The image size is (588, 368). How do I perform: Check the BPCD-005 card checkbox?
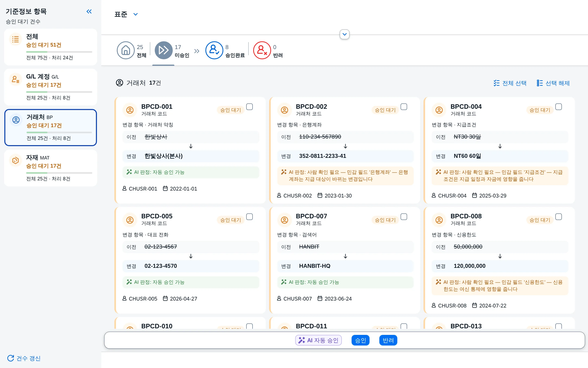(x=249, y=217)
